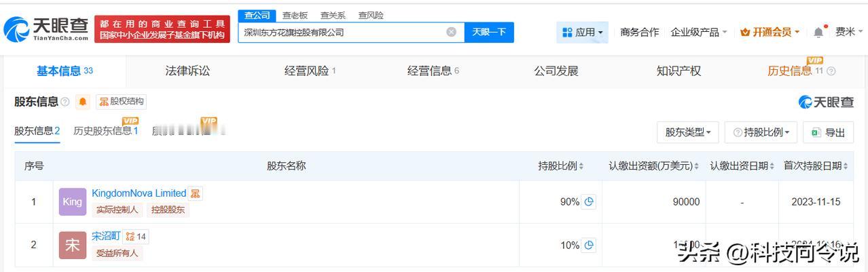This screenshot has height=272, width=868.
Task: Open the 股东信息 2 sub-tab
Action: click(37, 131)
